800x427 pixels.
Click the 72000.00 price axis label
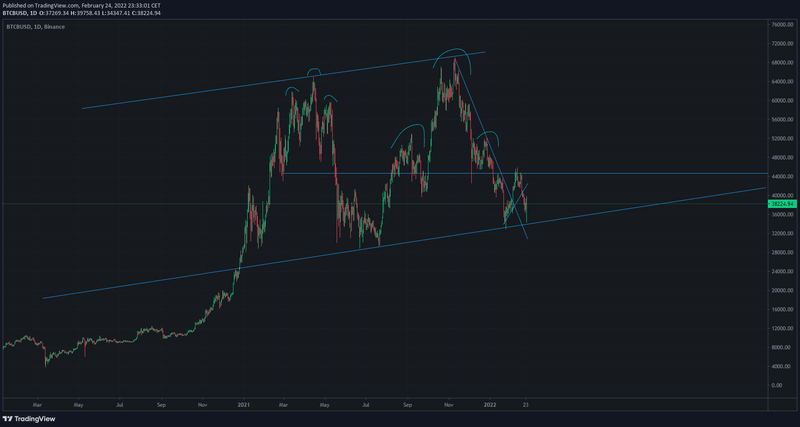tap(781, 43)
